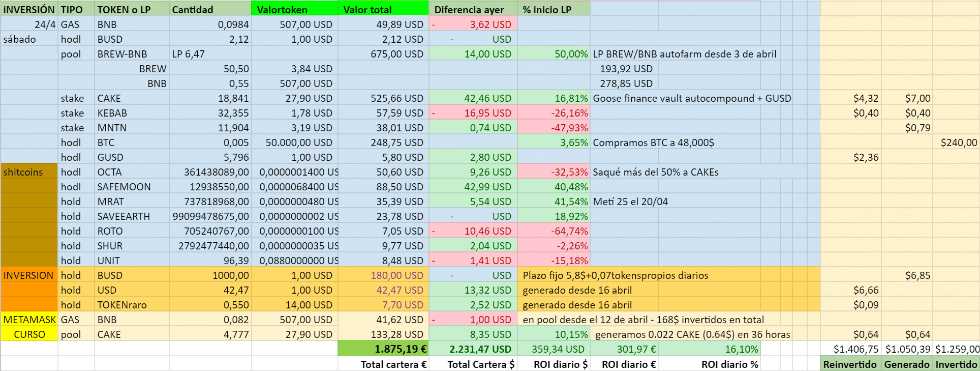Click the 'KEBAB' token cell

pyautogui.click(x=132, y=112)
